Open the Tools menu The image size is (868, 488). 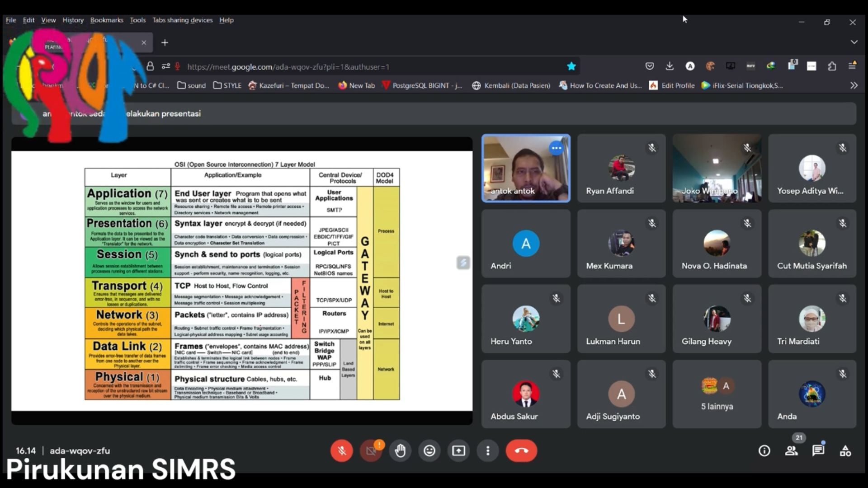tap(138, 20)
